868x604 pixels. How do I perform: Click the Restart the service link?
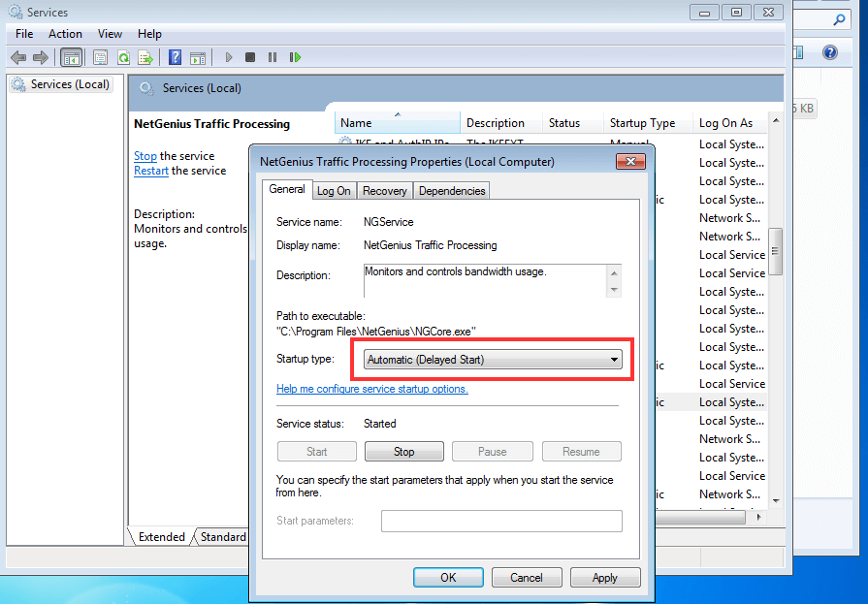[x=151, y=171]
